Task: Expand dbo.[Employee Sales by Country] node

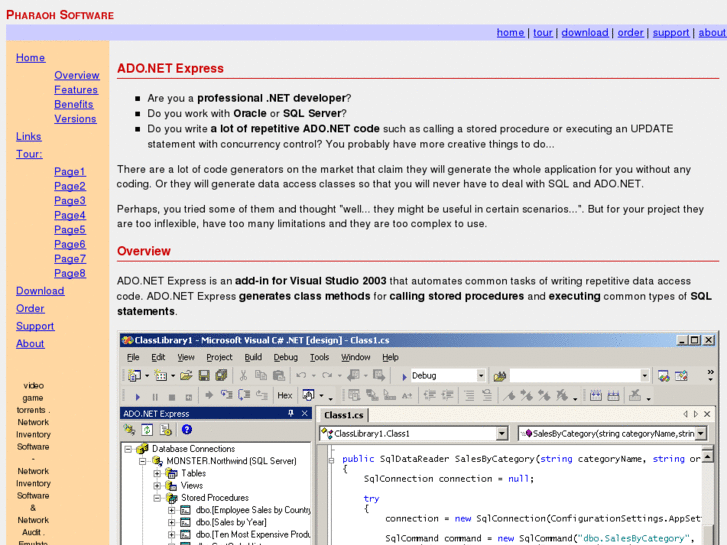Action: click(x=172, y=510)
